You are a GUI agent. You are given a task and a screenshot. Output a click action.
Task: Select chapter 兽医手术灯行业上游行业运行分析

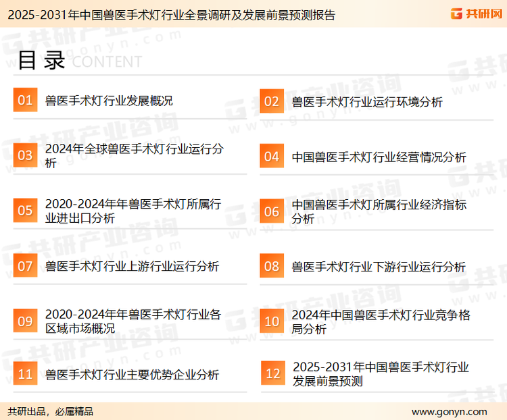(x=132, y=267)
